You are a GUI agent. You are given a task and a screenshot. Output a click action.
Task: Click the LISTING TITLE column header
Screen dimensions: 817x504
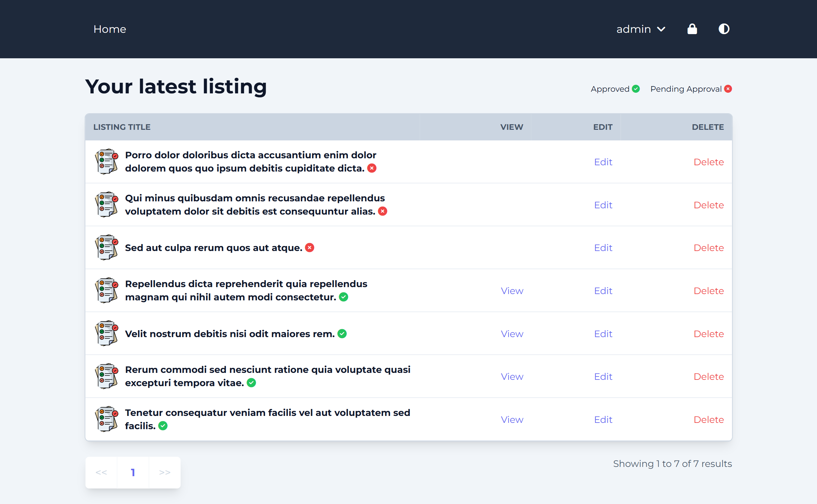[x=122, y=127]
